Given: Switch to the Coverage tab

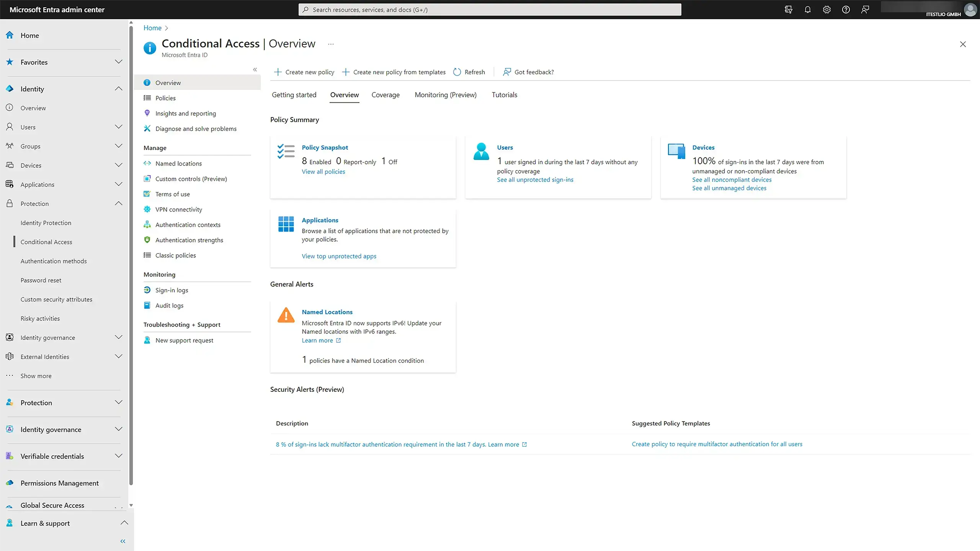Looking at the screenshot, I should click(385, 95).
